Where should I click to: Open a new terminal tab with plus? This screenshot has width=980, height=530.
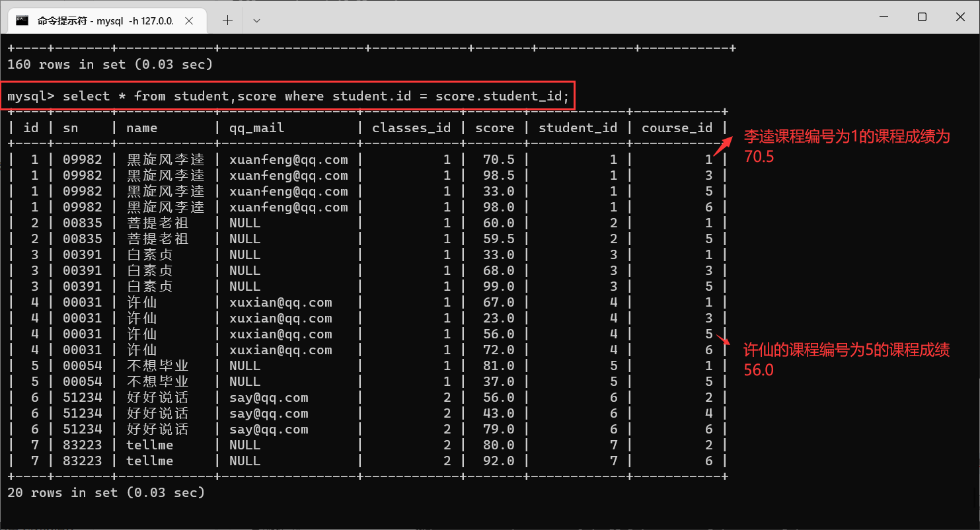[227, 20]
